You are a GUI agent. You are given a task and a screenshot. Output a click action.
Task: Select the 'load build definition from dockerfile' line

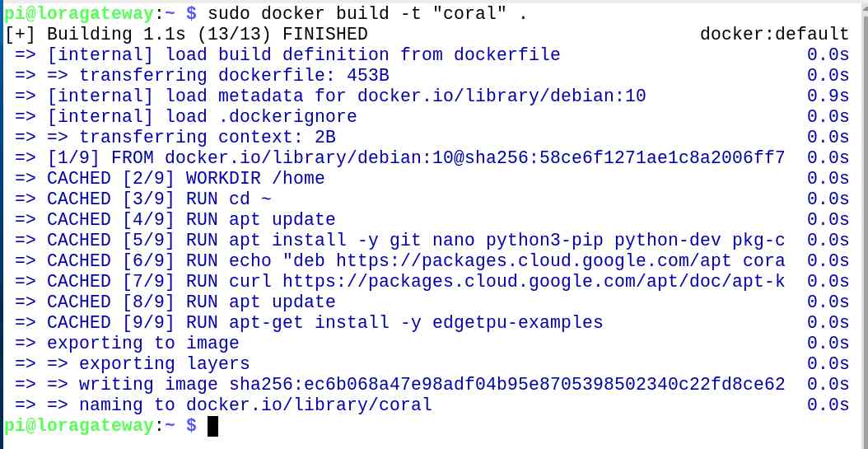303,55
